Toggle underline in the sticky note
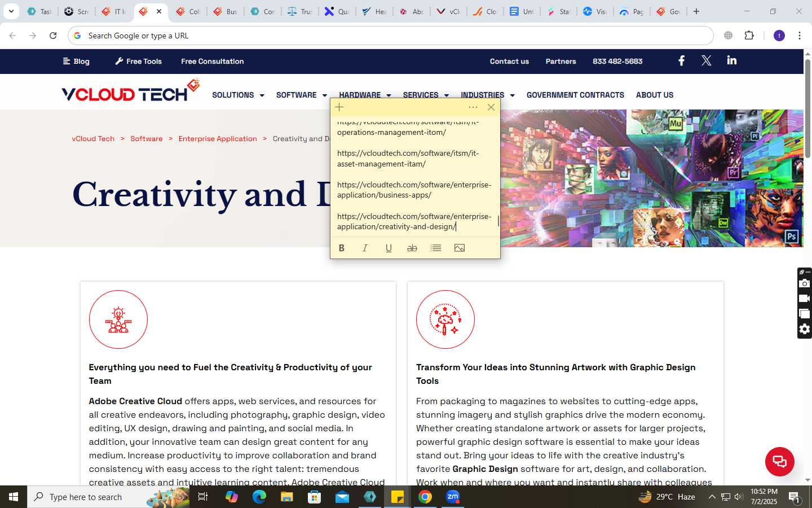 click(389, 248)
